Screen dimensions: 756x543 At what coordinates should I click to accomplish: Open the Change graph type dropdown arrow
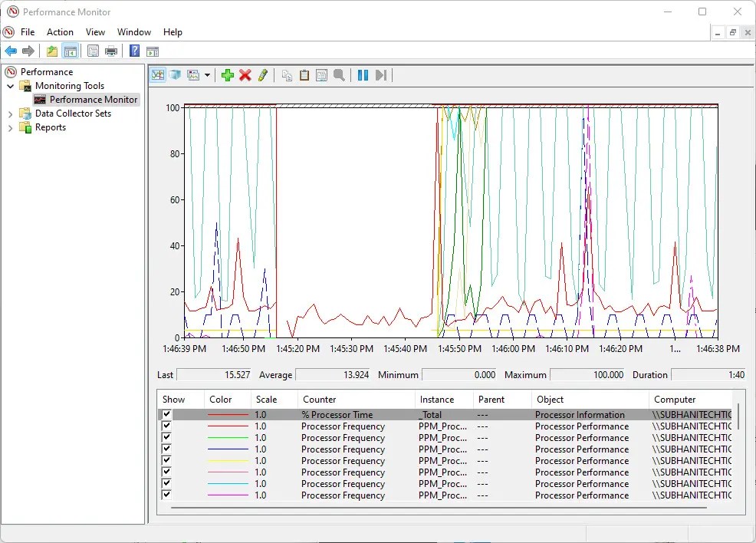click(x=207, y=75)
